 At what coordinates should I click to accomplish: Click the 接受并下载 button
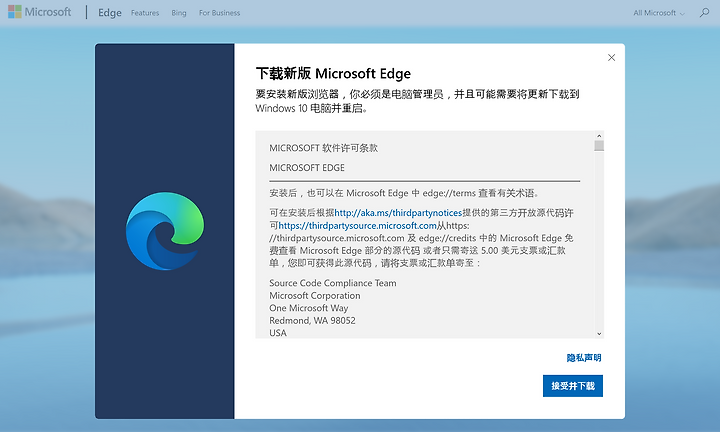click(573, 386)
